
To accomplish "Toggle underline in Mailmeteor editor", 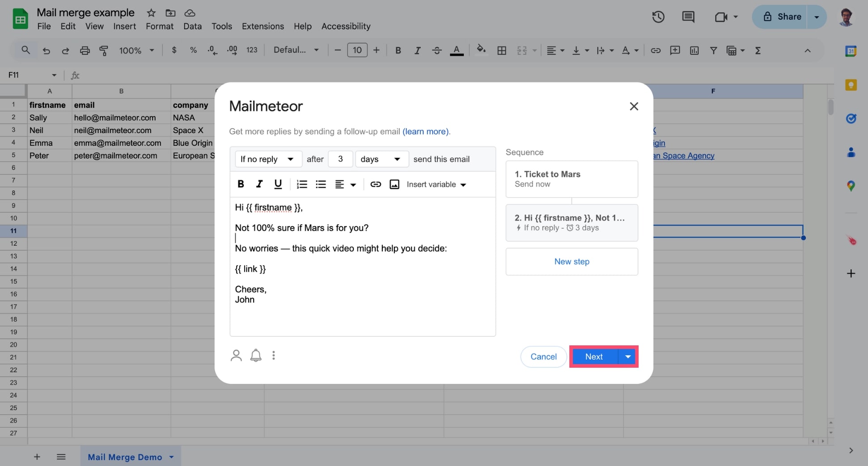I will tap(278, 184).
